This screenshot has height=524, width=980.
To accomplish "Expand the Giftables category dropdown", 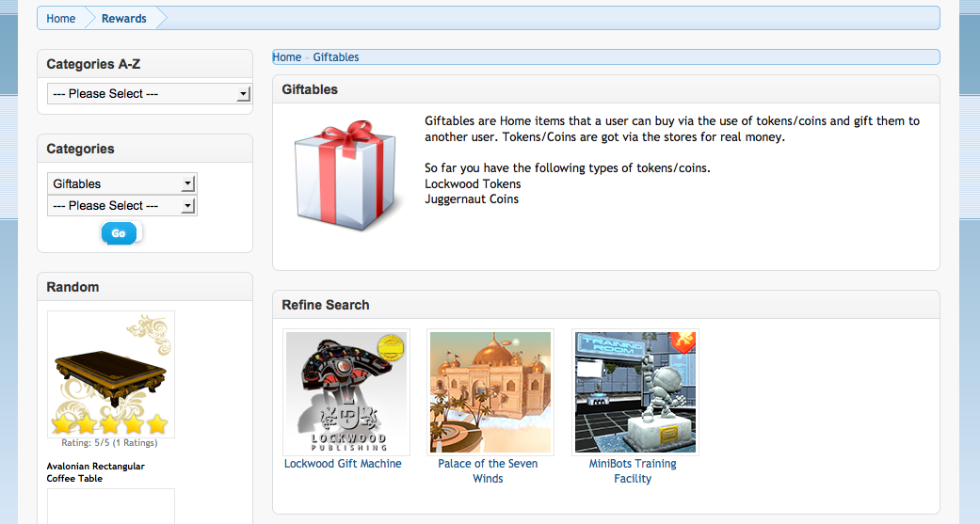I will 121,183.
